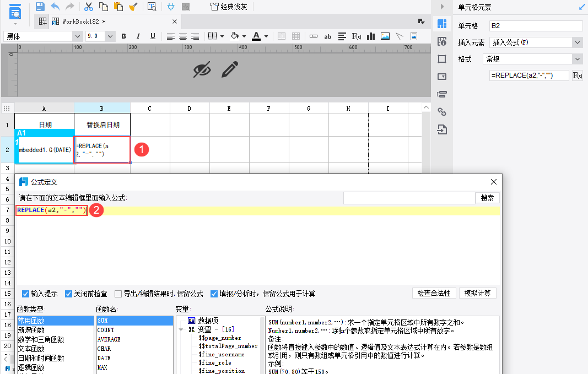Click the 模拟计算 button

(x=477, y=293)
